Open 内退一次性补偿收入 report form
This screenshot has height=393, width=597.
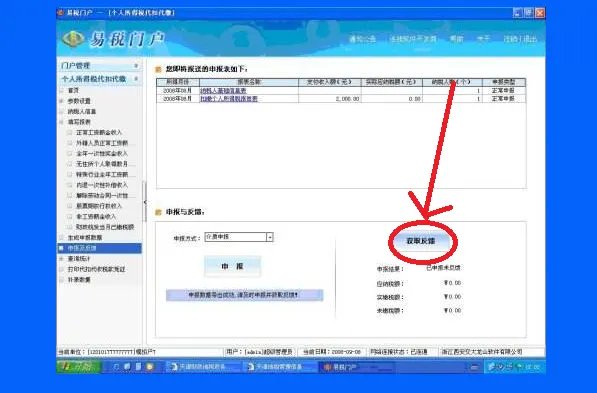coord(102,185)
